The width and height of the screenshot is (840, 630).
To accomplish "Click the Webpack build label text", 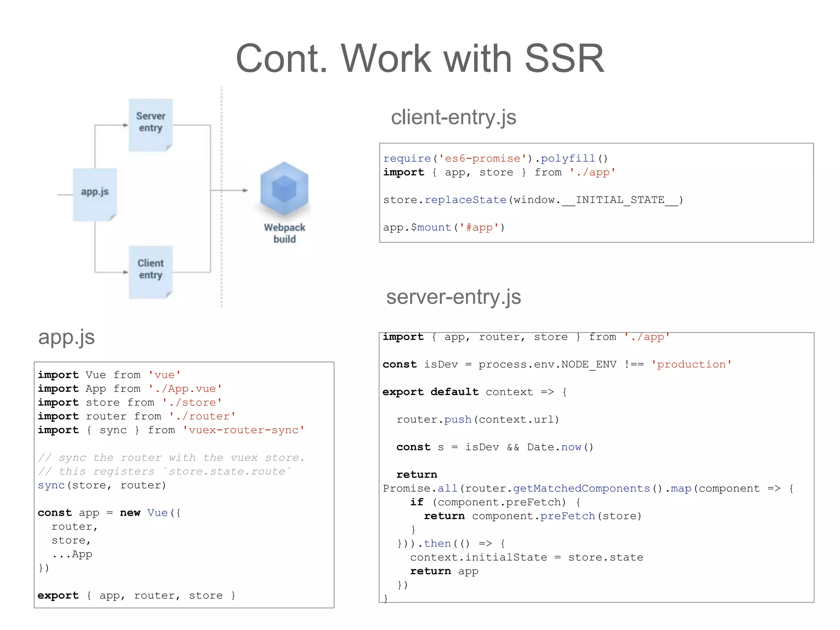I will click(284, 233).
